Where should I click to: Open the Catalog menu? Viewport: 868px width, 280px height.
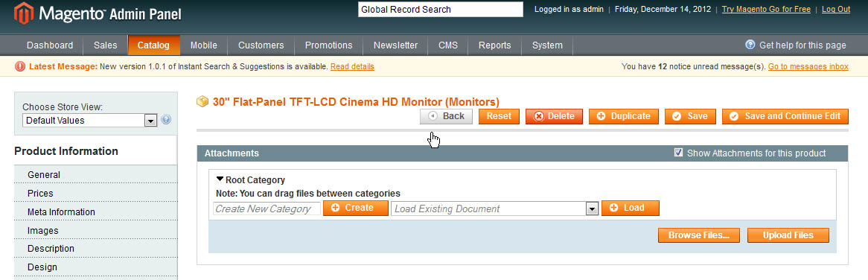point(153,45)
